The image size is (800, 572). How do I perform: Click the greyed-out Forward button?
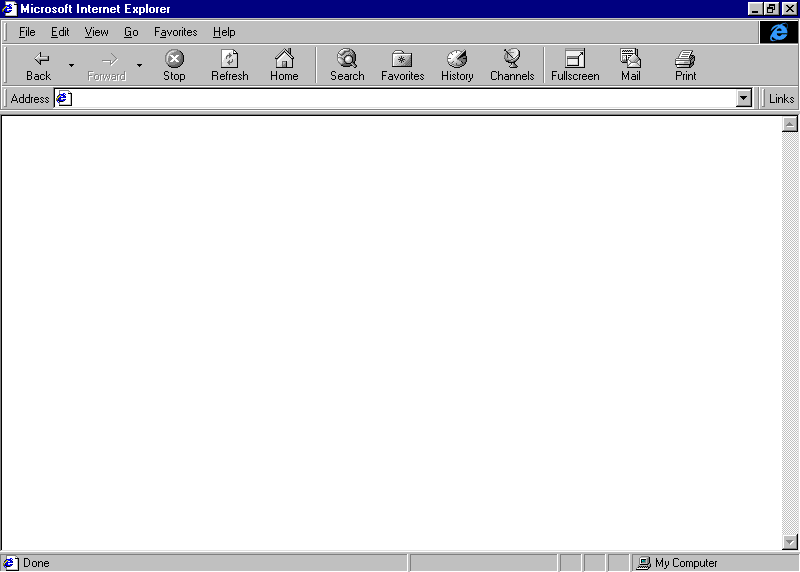click(107, 65)
